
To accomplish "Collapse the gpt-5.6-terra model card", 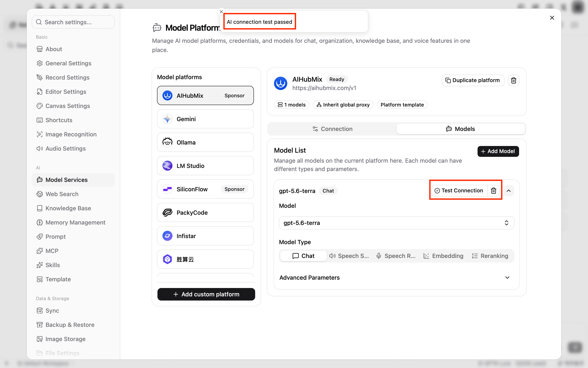I will pyautogui.click(x=508, y=190).
